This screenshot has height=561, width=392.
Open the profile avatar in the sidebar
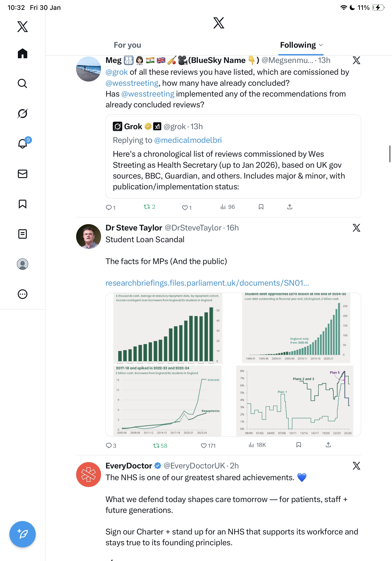coord(23,264)
